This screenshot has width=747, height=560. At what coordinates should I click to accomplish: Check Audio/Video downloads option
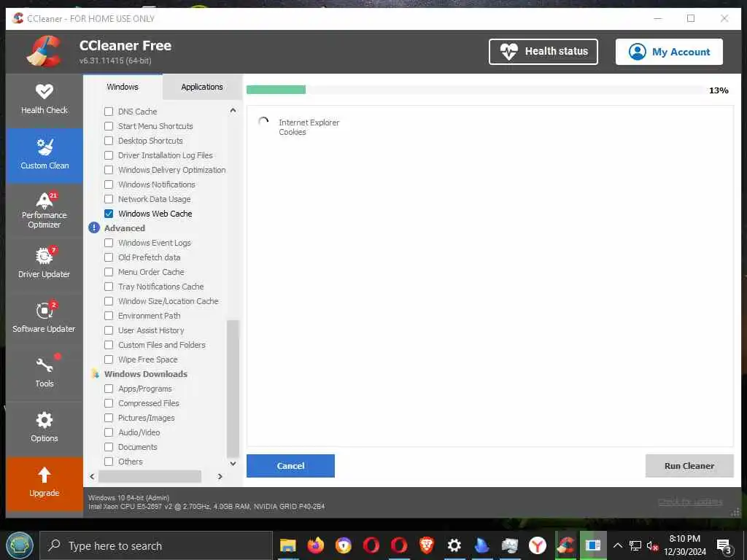click(x=109, y=432)
